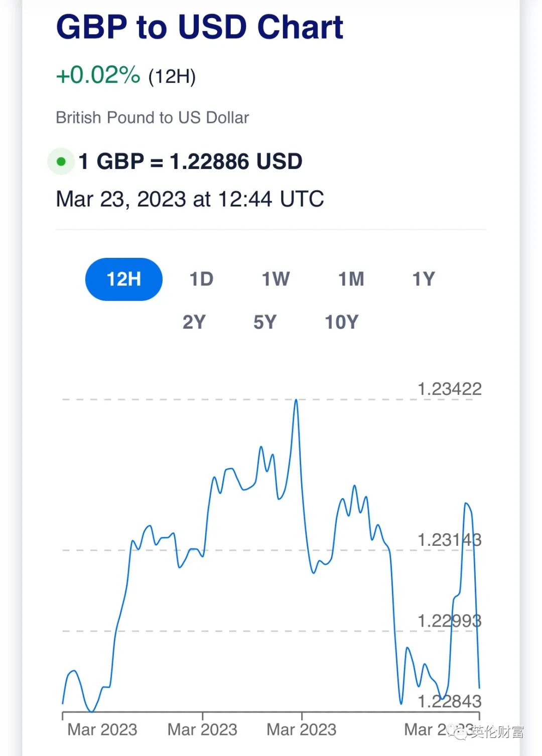Click the 1.22993 price axis label

point(449,621)
